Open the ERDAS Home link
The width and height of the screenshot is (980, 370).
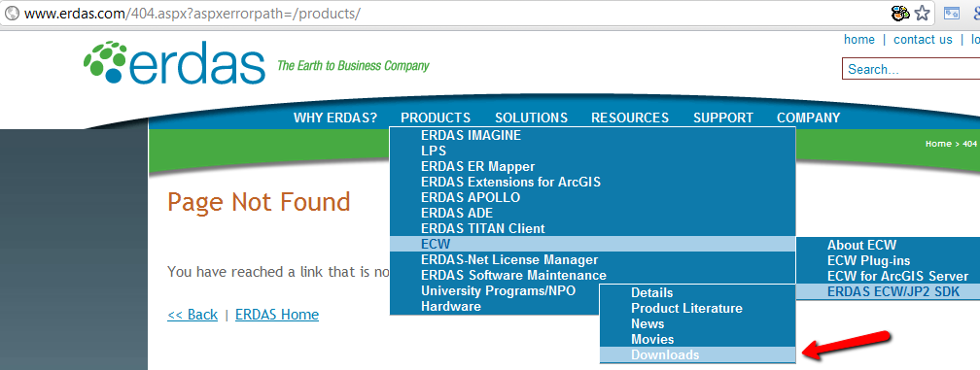tap(277, 315)
